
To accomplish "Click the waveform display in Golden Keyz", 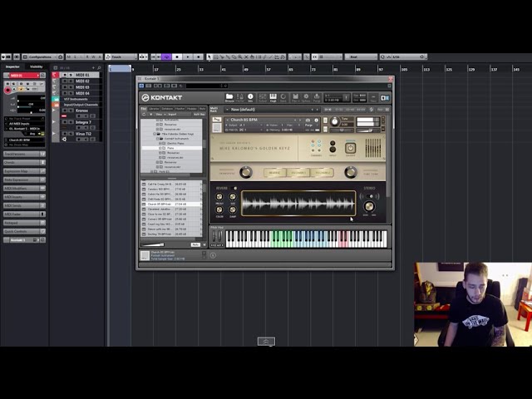I will [x=298, y=203].
